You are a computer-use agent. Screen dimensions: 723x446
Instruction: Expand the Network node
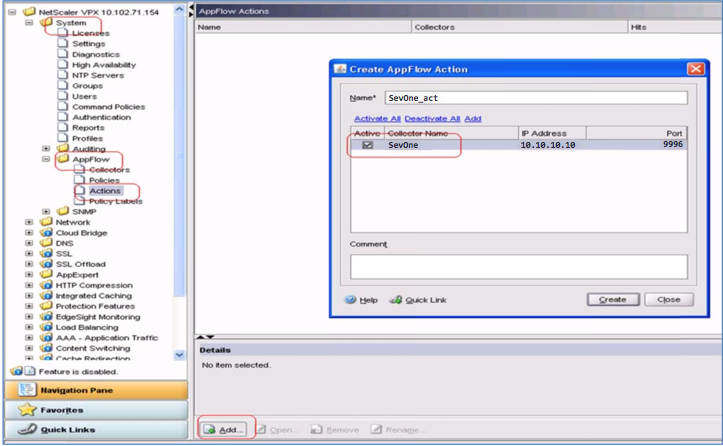click(x=29, y=222)
